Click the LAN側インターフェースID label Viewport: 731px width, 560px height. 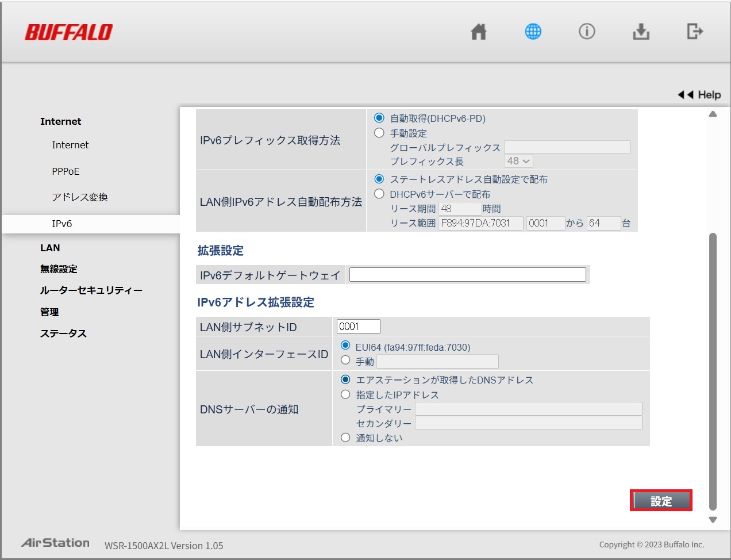[264, 354]
